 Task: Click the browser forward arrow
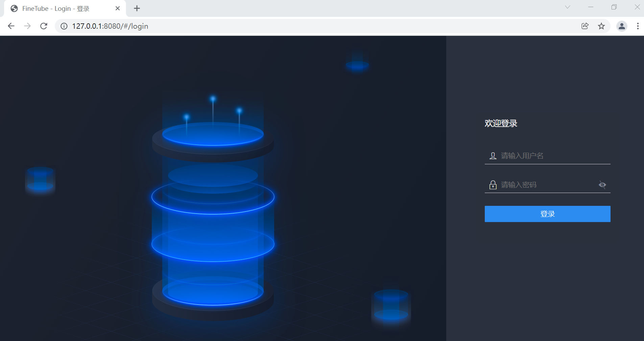point(27,26)
